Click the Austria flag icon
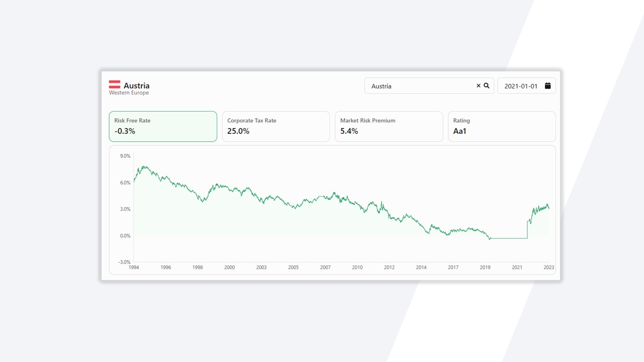This screenshot has width=644, height=362. [x=115, y=84]
